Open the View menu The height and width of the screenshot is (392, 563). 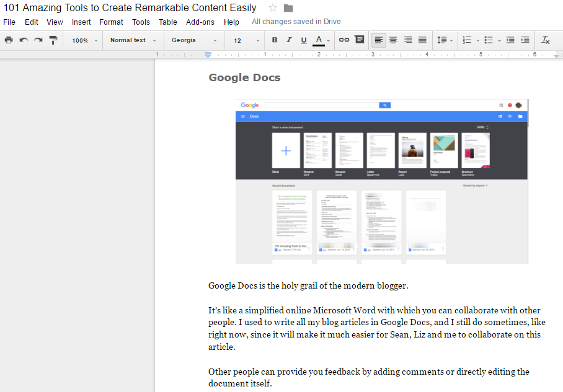[55, 22]
